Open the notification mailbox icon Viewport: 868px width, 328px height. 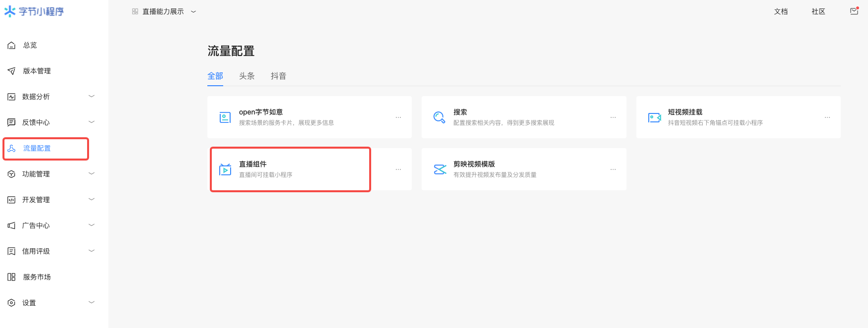[x=854, y=11]
